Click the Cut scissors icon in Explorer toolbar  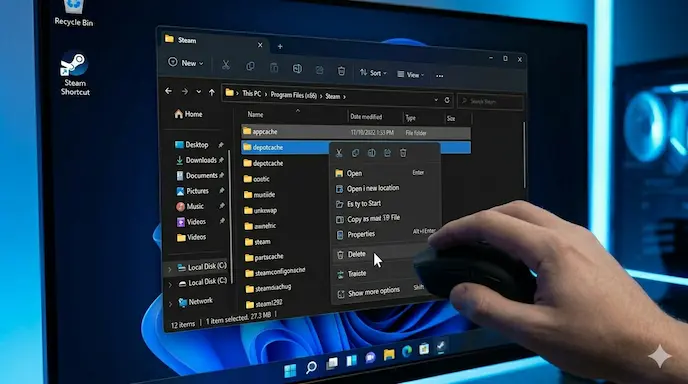(226, 65)
